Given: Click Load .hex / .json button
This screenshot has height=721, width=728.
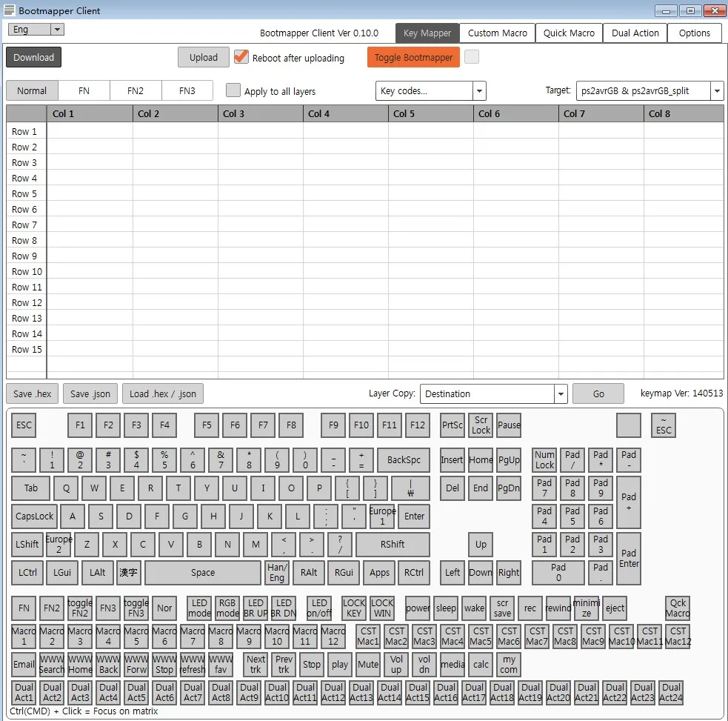Looking at the screenshot, I should [162, 394].
